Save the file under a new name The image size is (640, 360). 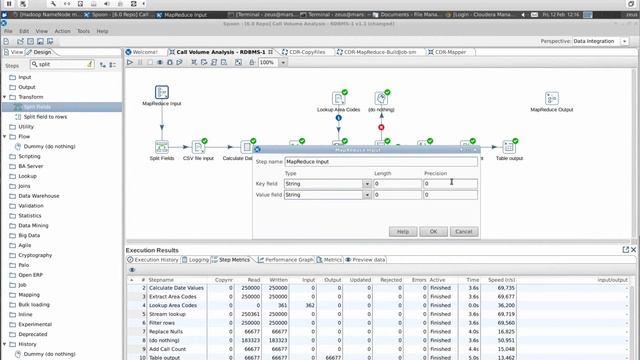click(50, 41)
